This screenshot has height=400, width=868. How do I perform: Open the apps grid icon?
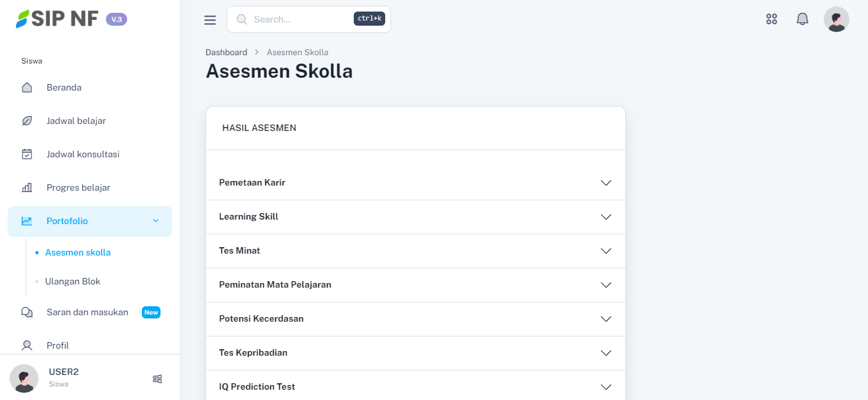click(772, 19)
